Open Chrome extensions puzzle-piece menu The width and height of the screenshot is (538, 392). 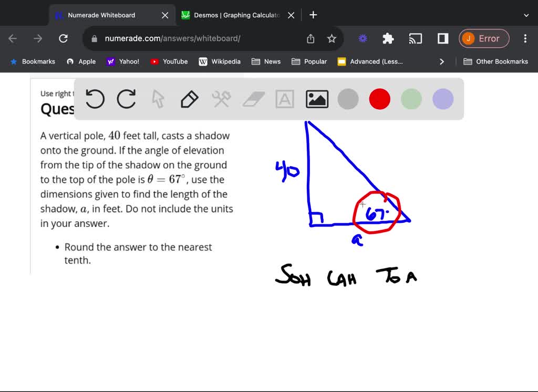pos(388,38)
